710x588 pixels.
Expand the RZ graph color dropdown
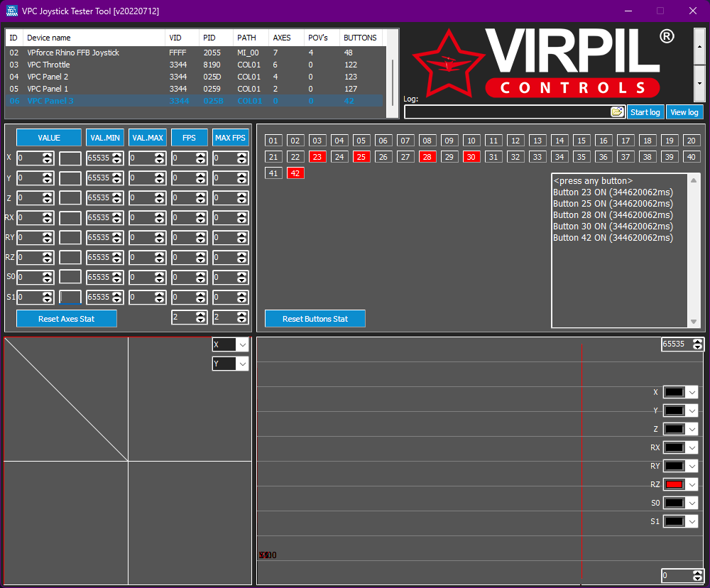(x=692, y=485)
